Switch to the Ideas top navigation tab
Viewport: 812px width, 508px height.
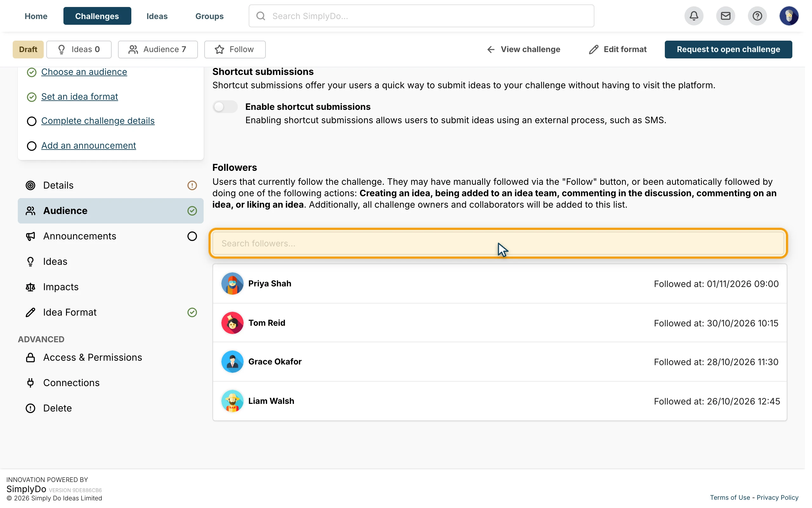tap(157, 16)
